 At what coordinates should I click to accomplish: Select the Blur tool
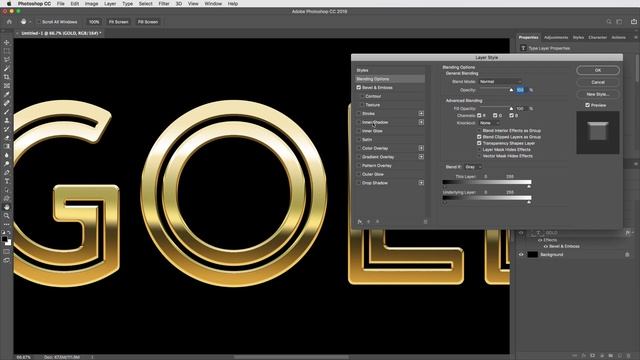7,155
